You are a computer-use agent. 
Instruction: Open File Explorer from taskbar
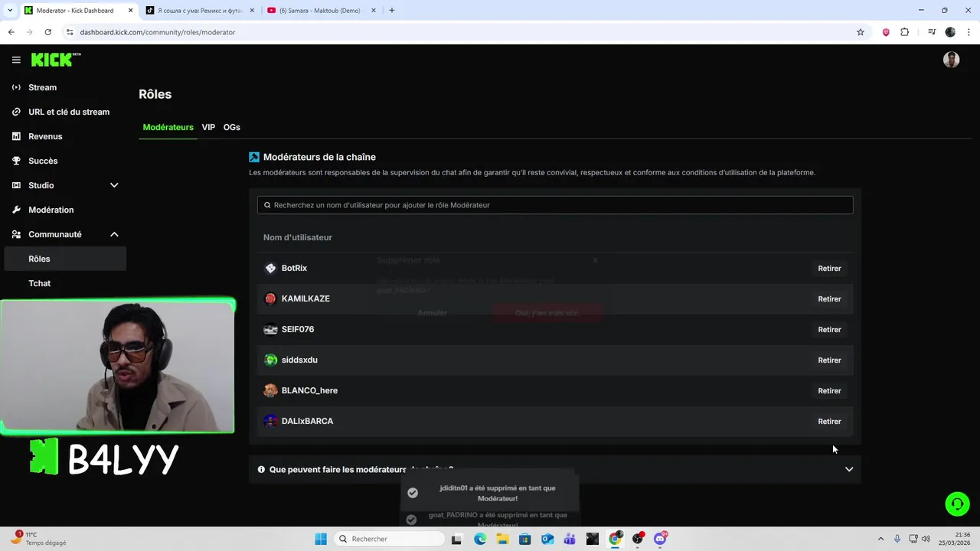coord(502,539)
